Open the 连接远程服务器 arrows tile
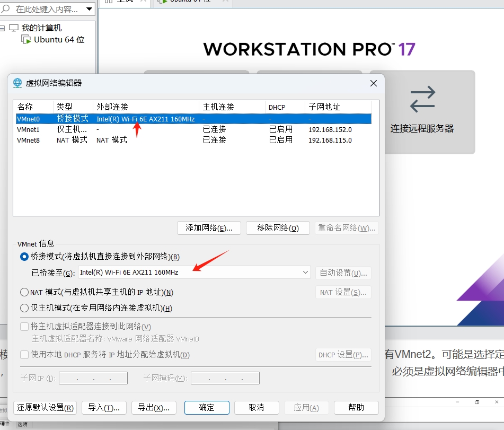This screenshot has height=430, width=504. (x=422, y=112)
